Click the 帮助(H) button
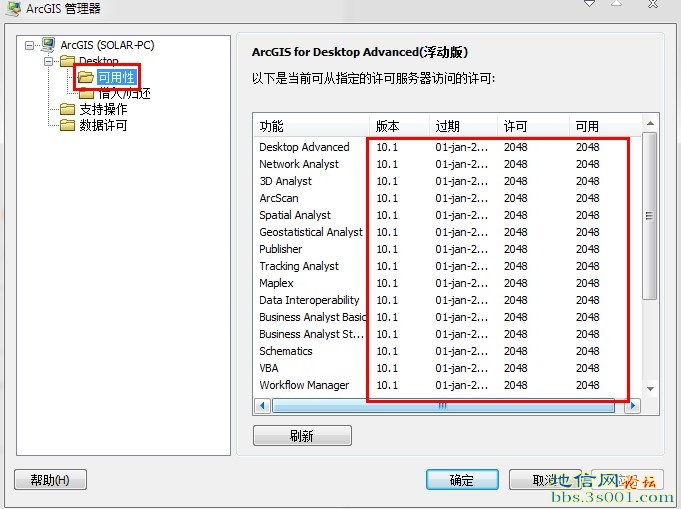The width and height of the screenshot is (681, 509). pyautogui.click(x=50, y=479)
